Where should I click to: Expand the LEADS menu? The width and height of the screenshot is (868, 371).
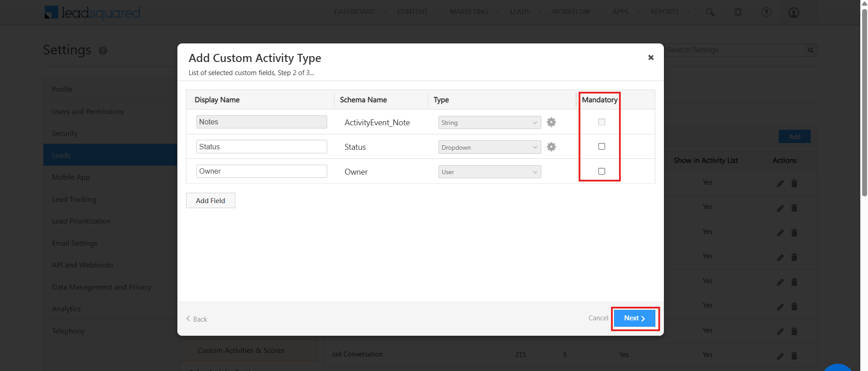525,12
